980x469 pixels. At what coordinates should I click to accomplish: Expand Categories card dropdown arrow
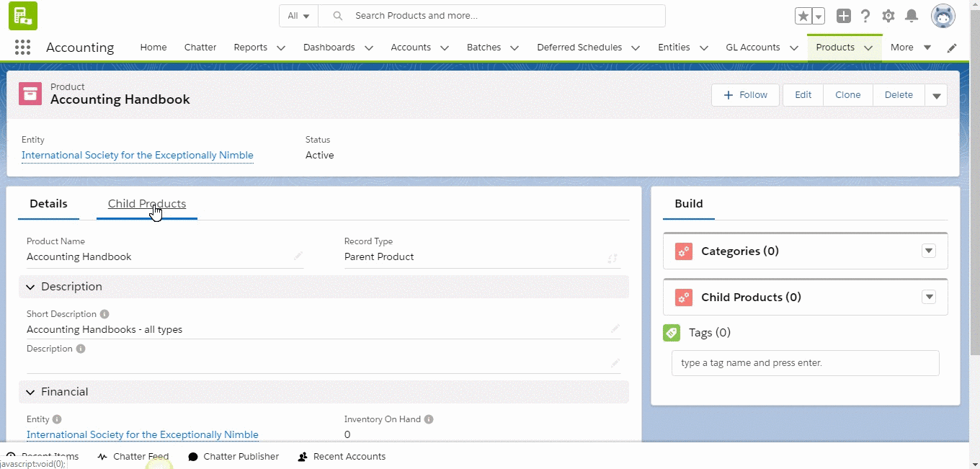tap(929, 251)
